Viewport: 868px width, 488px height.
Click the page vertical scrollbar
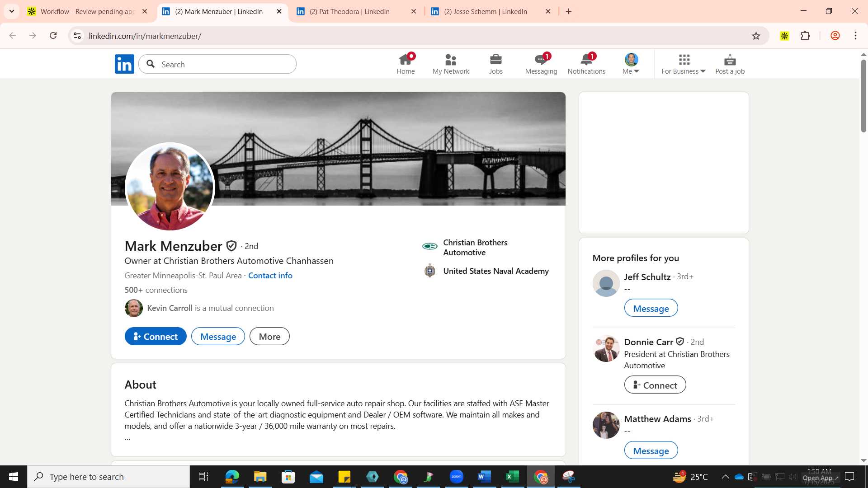(x=863, y=96)
